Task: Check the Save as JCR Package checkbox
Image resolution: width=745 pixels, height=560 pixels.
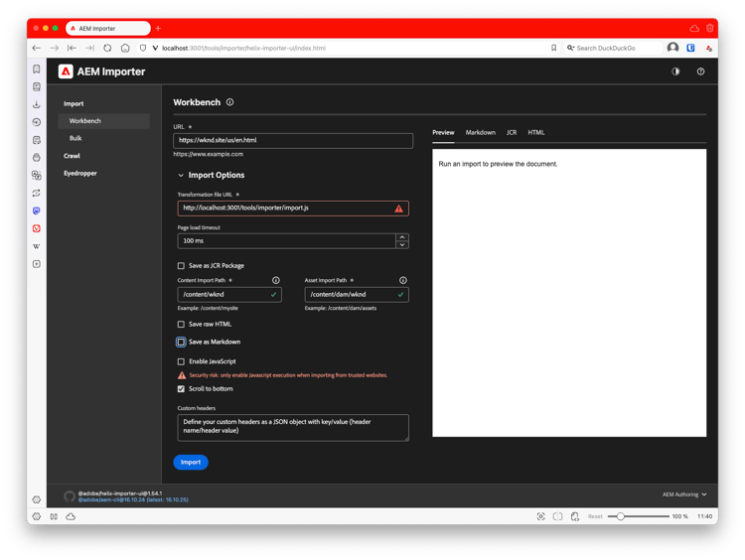Action: pyautogui.click(x=181, y=266)
